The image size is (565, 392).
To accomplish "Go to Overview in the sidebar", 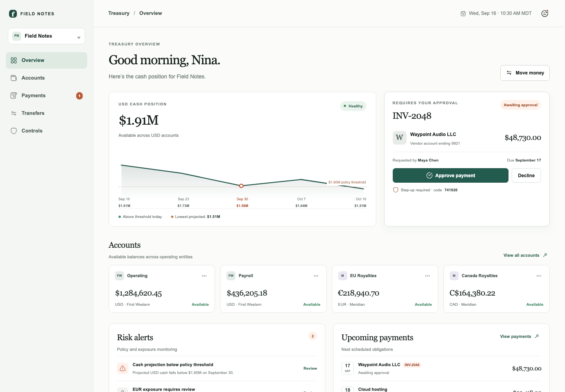I will click(46, 60).
